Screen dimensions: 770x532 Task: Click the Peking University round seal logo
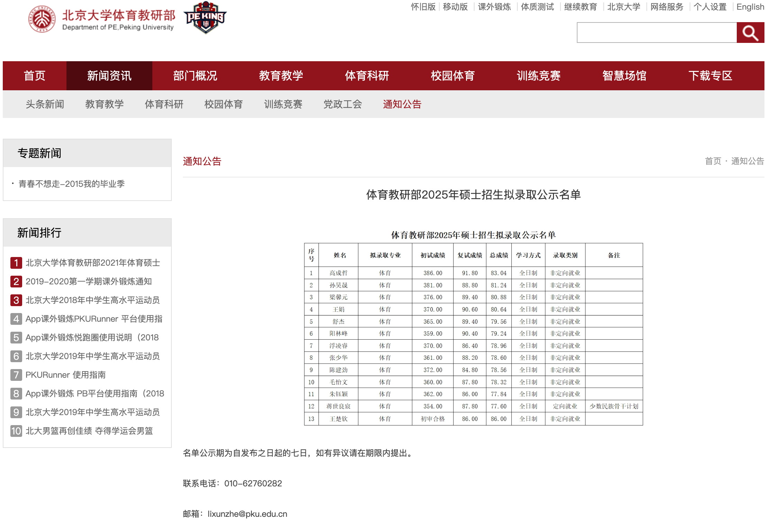tap(42, 19)
